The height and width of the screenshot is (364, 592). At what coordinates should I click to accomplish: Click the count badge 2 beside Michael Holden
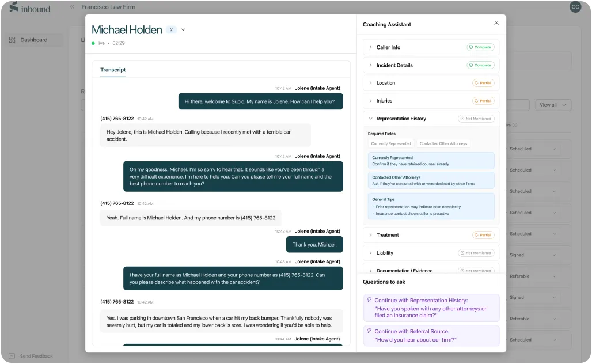coord(171,29)
